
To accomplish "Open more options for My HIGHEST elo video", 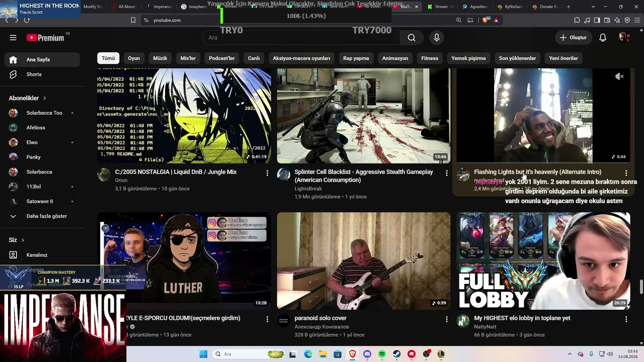I will tap(626, 319).
